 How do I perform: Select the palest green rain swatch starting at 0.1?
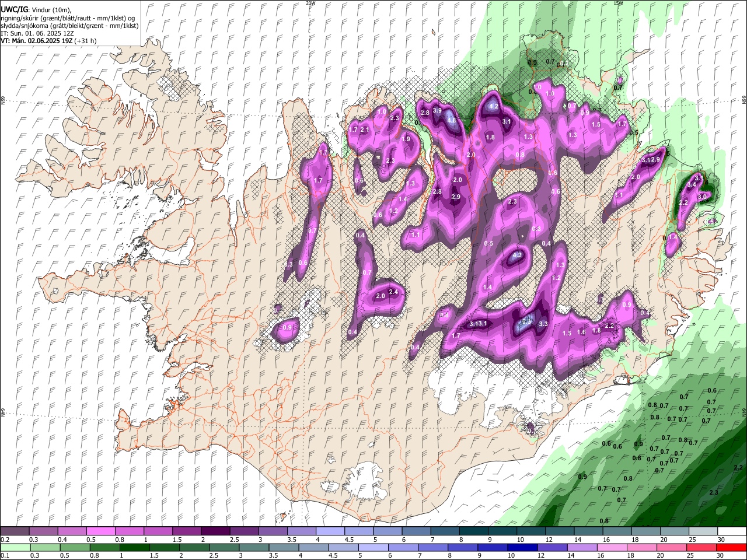(15, 547)
